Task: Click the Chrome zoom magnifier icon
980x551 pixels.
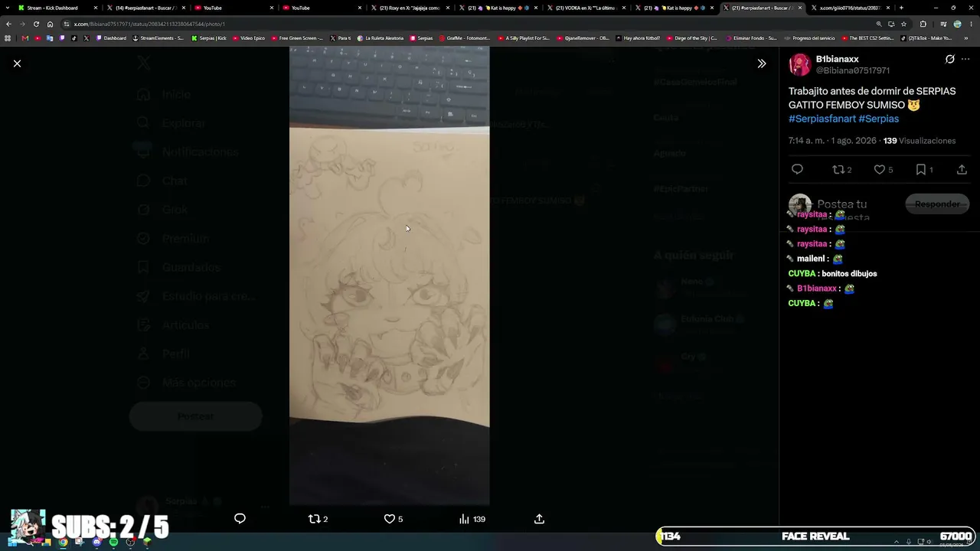Action: click(878, 24)
